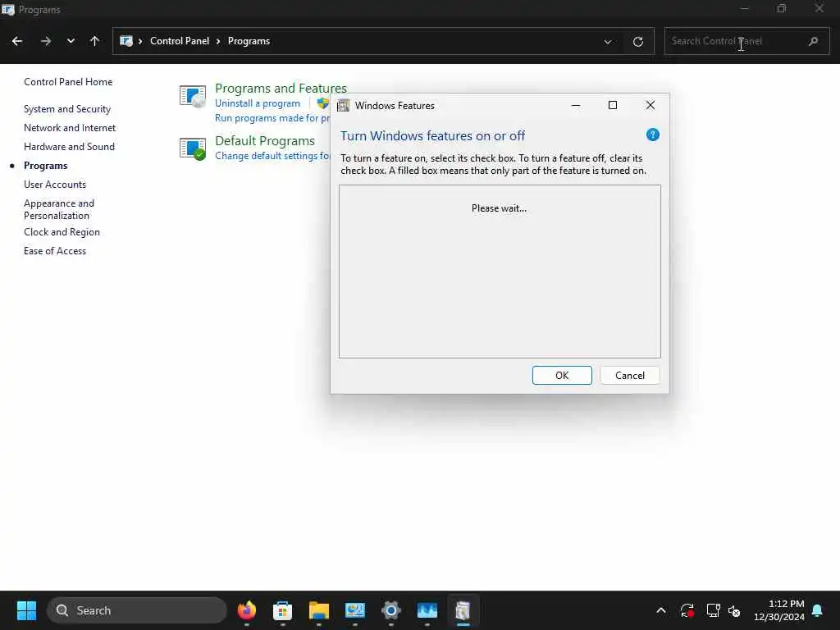Screen dimensions: 840x630
Task: Click Uninstall a program link
Action: click(258, 103)
